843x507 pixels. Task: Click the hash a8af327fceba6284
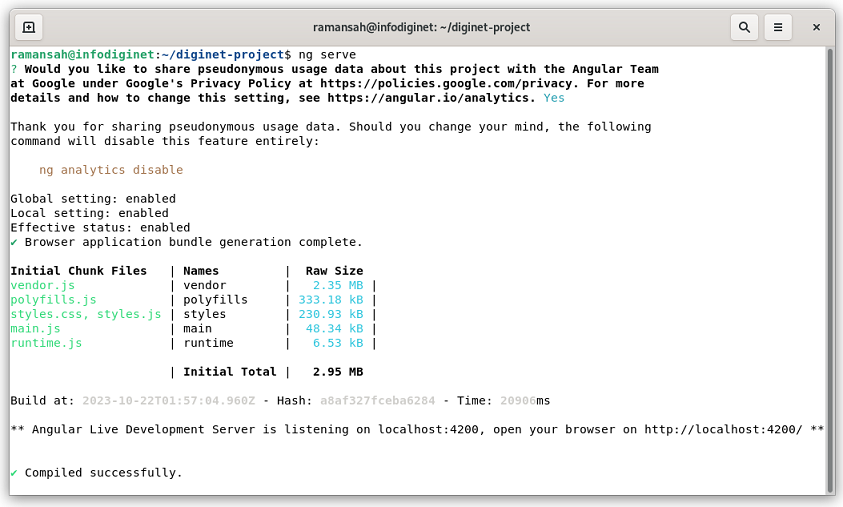click(377, 401)
